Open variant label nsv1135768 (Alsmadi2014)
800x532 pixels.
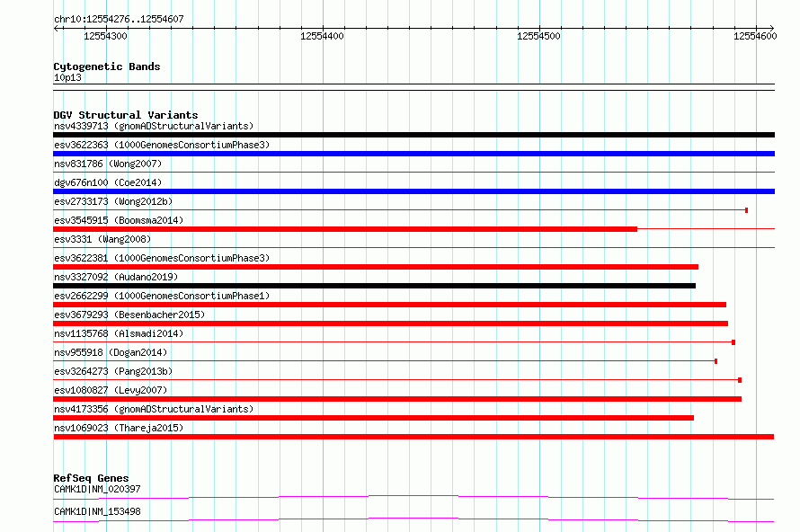point(119,333)
